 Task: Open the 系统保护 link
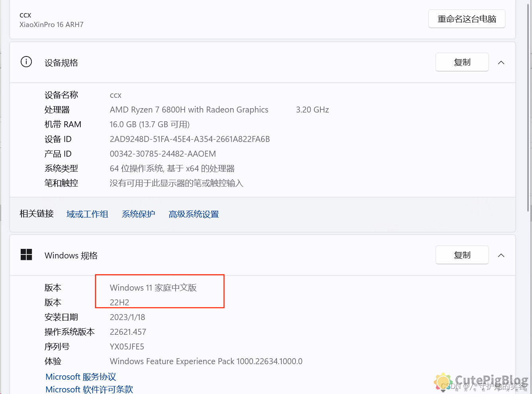pos(138,214)
